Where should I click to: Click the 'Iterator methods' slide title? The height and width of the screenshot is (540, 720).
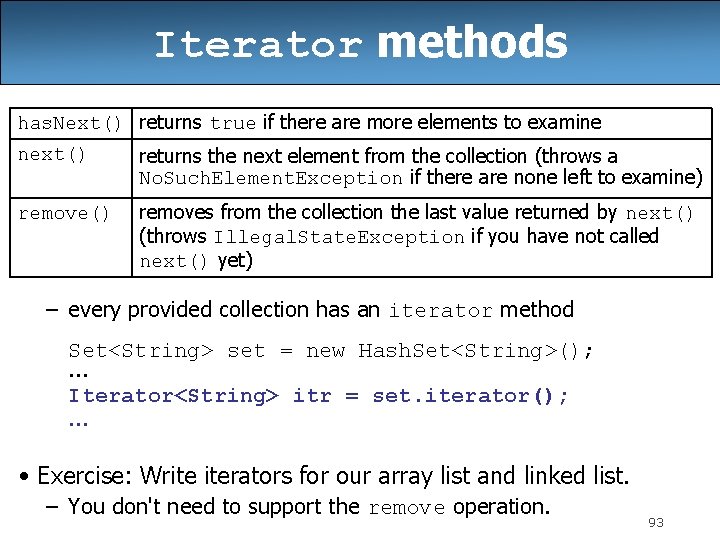[360, 43]
